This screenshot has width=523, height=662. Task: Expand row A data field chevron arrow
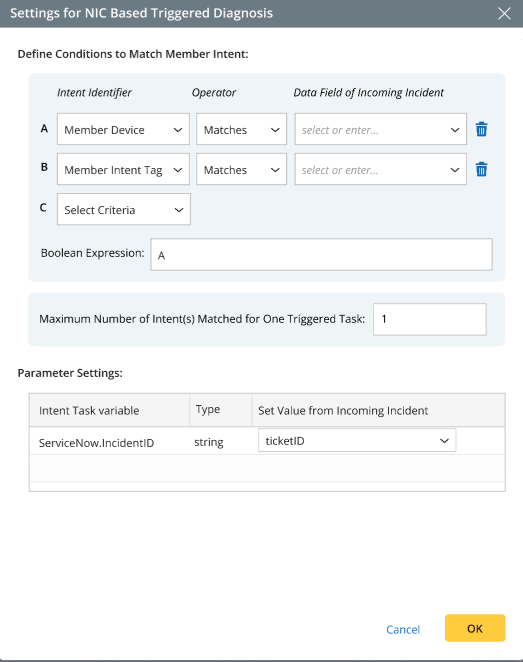(455, 130)
